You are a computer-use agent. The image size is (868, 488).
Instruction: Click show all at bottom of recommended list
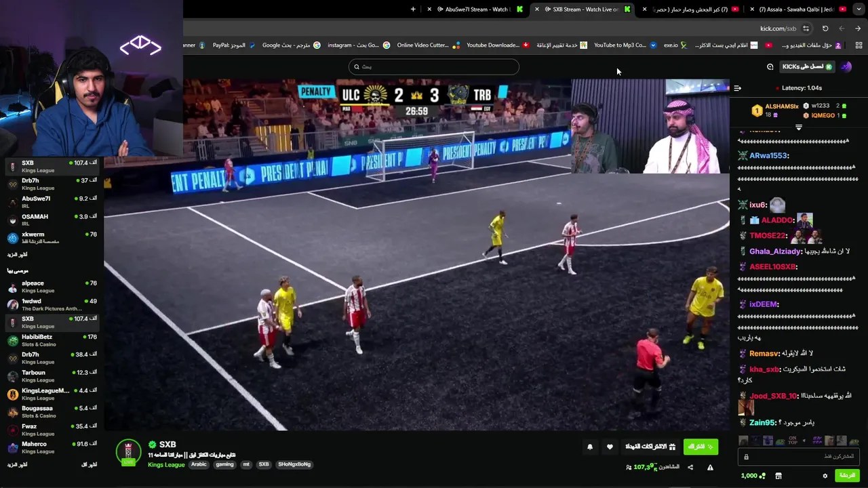pos(89,464)
